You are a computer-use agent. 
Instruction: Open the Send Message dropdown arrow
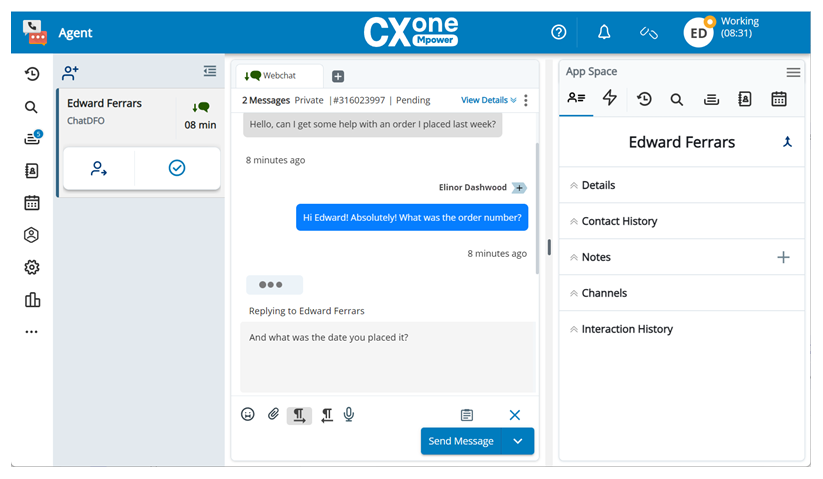(x=518, y=441)
